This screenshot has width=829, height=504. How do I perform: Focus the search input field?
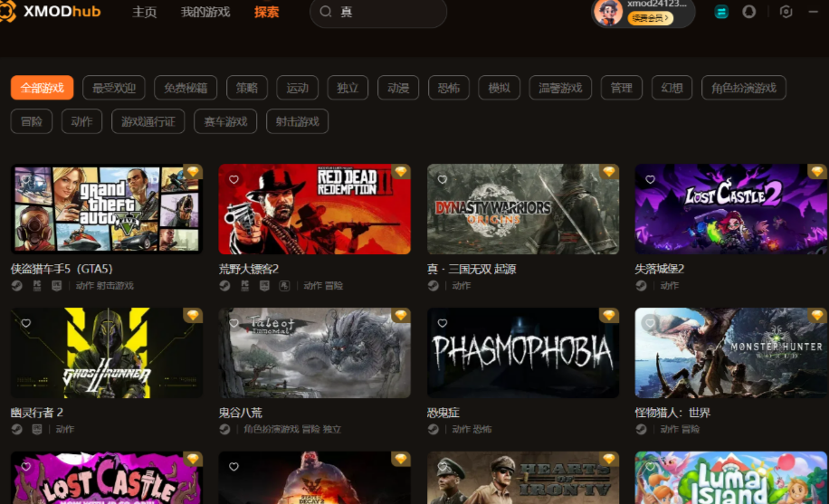coord(378,12)
